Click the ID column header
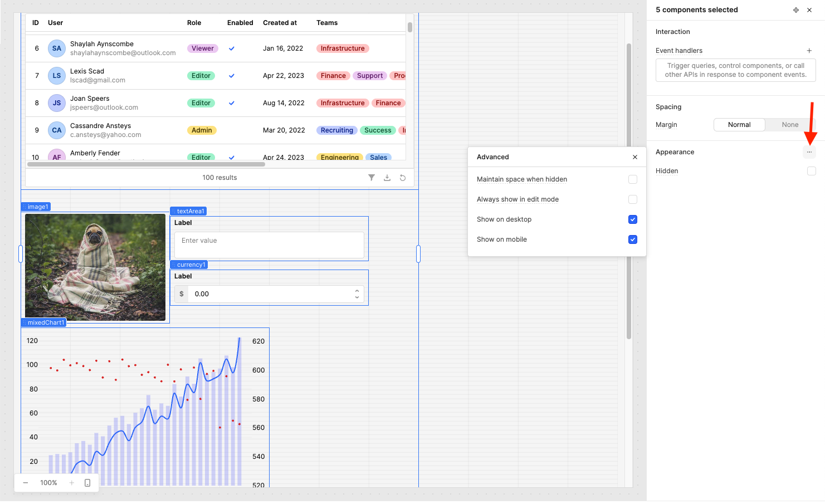Viewport: 825px width, 504px height. click(x=36, y=23)
